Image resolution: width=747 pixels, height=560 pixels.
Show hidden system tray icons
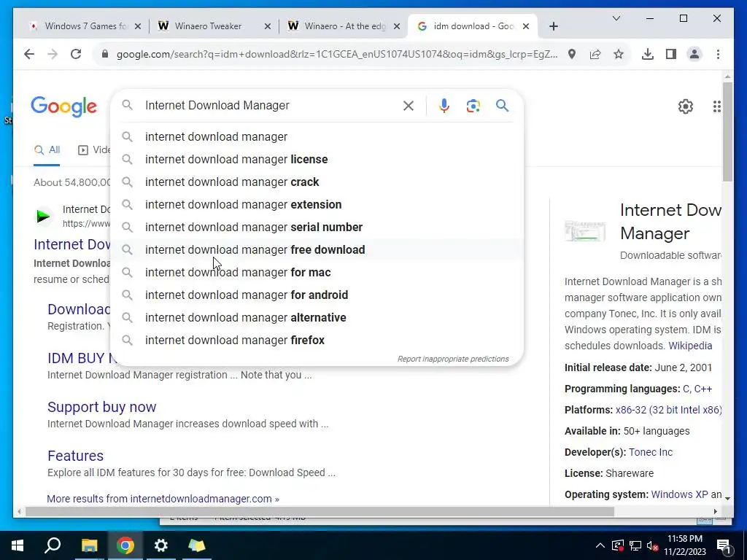(x=600, y=545)
